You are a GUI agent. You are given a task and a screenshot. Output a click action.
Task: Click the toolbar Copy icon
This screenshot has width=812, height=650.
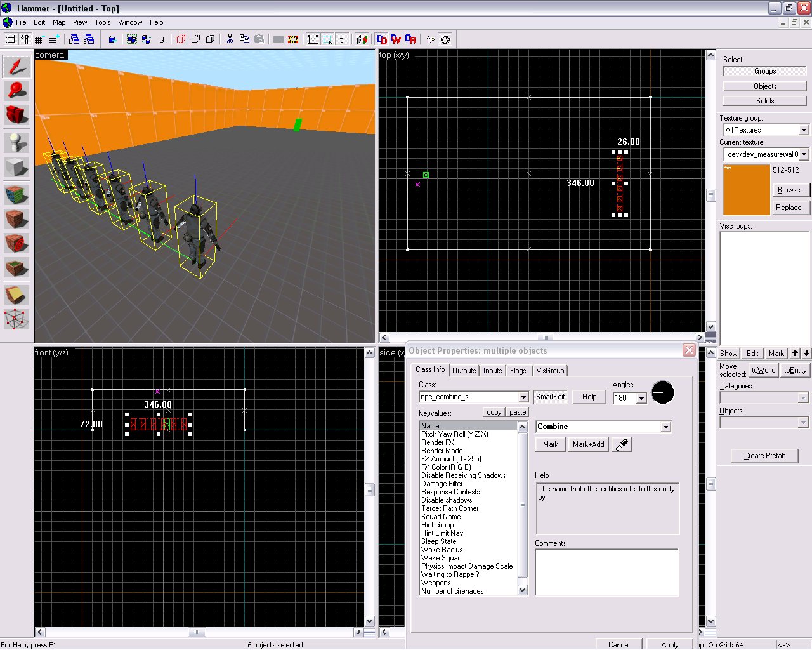[244, 39]
